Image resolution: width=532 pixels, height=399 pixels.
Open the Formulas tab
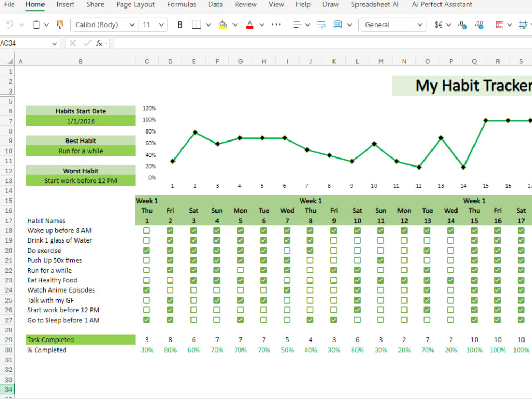[181, 4]
